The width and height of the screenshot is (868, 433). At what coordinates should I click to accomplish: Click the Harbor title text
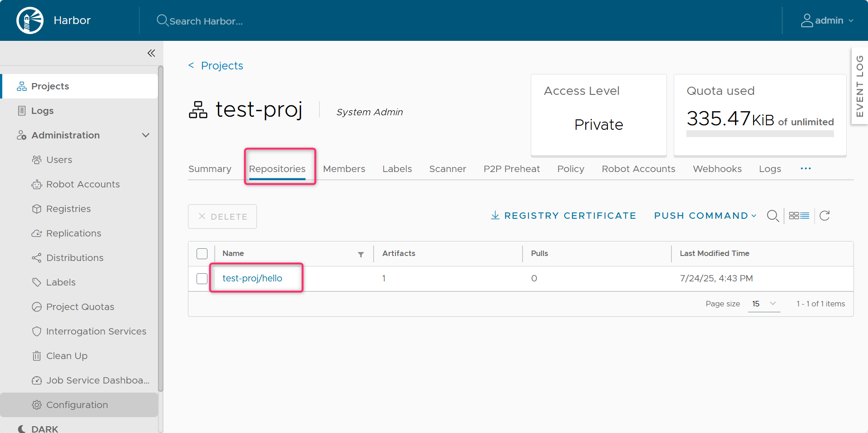[72, 20]
